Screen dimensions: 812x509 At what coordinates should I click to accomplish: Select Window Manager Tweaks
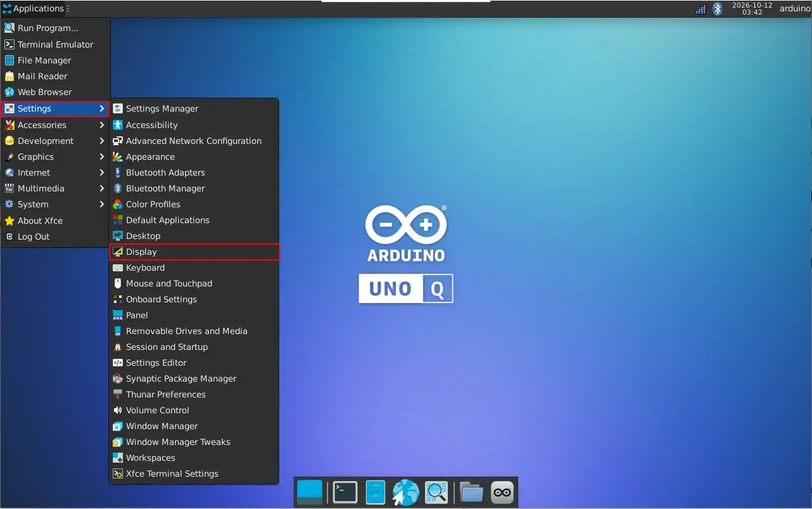coord(194,442)
